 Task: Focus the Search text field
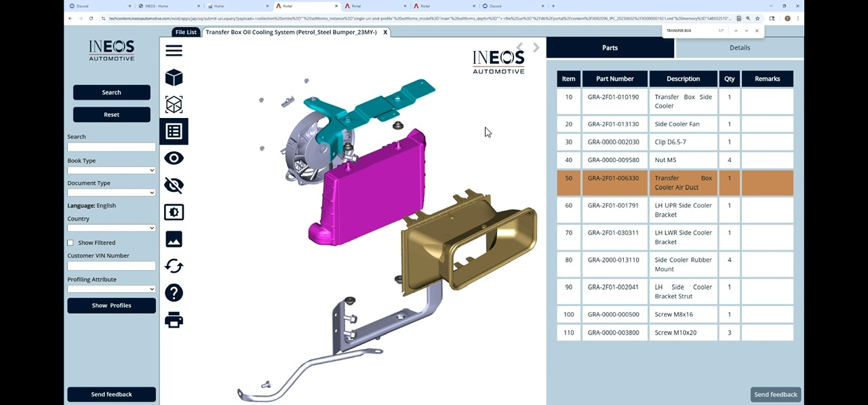[111, 147]
